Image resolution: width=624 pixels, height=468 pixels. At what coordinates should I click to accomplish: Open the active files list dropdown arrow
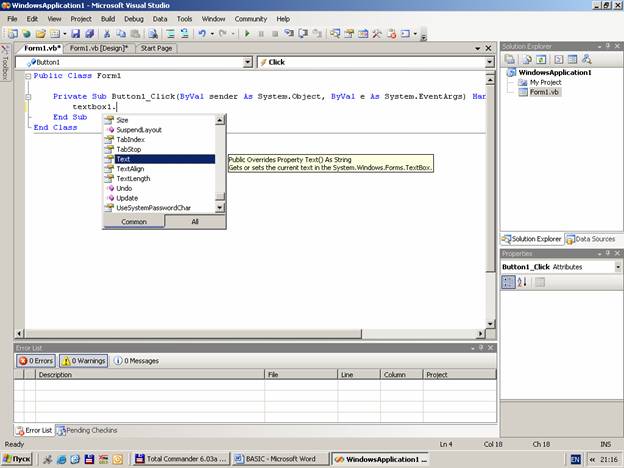[x=478, y=49]
